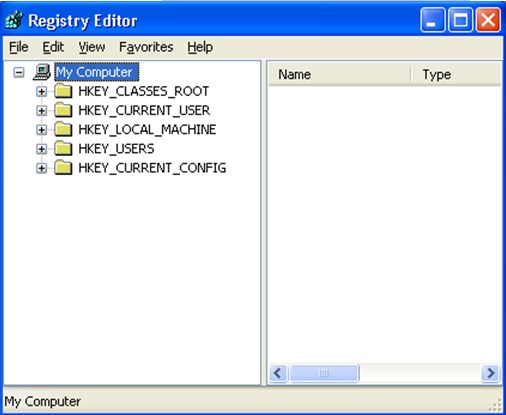Open the File menu
The height and width of the screenshot is (415, 506).
[19, 47]
